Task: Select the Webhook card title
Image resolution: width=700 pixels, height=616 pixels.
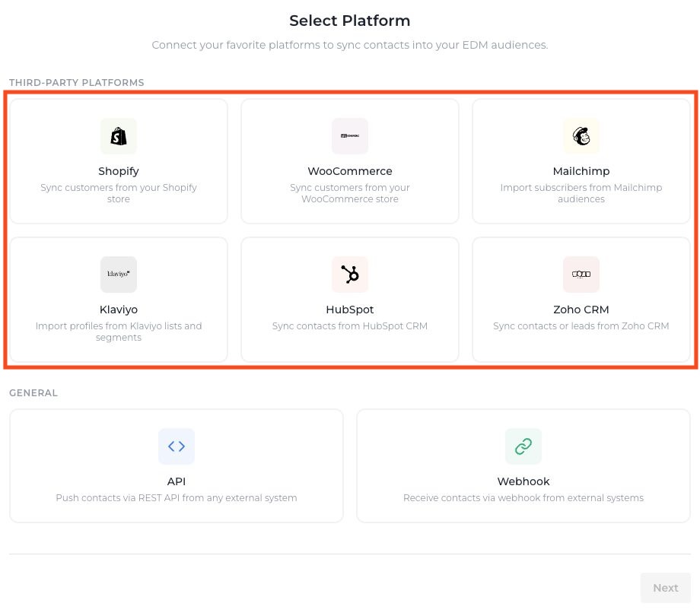Action: 523,481
